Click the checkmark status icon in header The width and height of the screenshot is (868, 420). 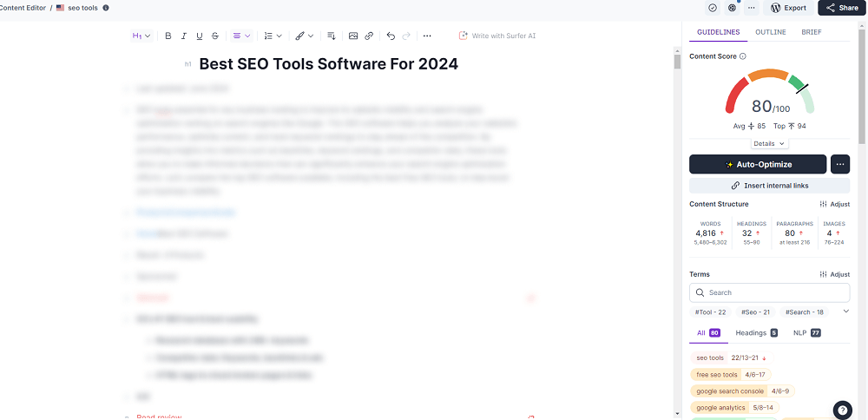[713, 8]
